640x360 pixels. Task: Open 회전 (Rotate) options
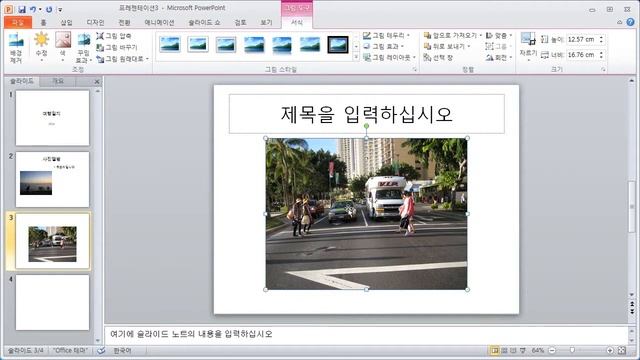pos(499,58)
